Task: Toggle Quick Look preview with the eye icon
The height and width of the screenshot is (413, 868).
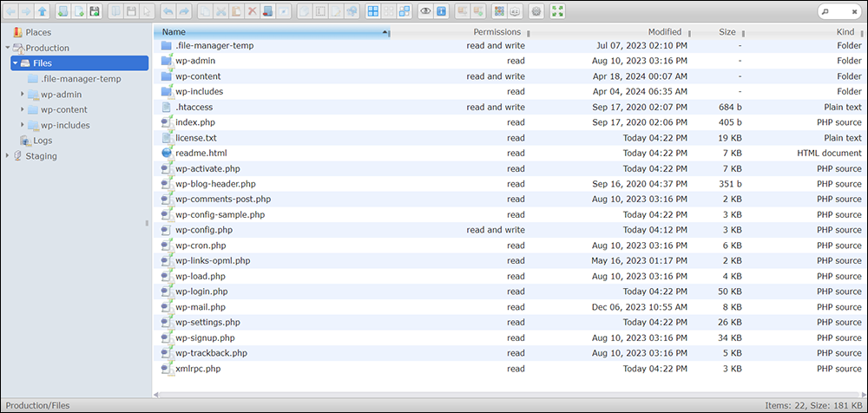Action: 425,10
